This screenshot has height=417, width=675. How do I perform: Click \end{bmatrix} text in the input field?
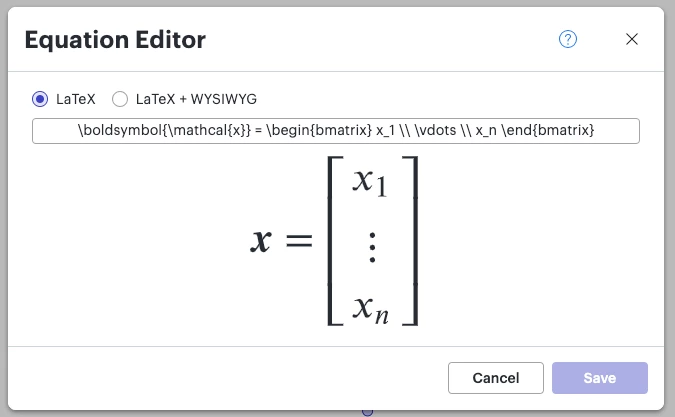548,130
